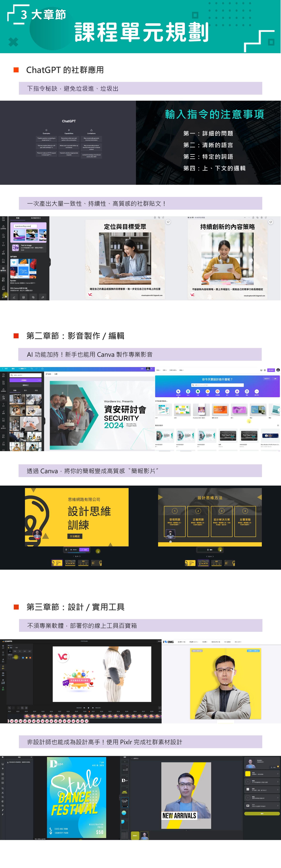Viewport: 281px width, 868px height.
Task: Click the heart icon on 持續創新的內容策略 slide
Action: [271, 222]
